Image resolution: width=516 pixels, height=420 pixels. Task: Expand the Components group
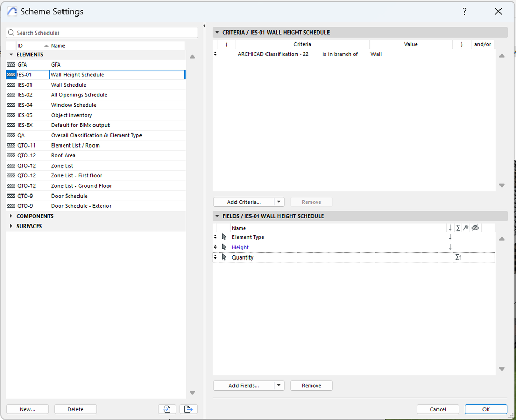[x=11, y=216]
